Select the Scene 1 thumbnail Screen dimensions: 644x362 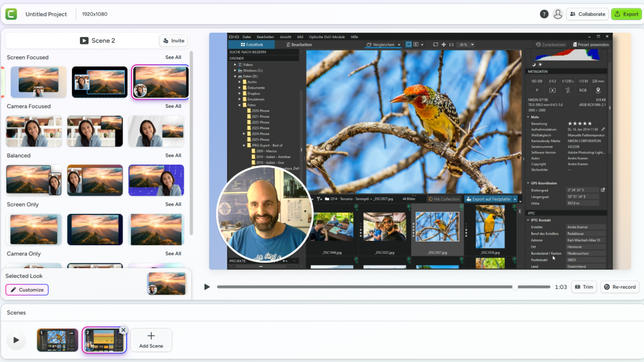57,340
